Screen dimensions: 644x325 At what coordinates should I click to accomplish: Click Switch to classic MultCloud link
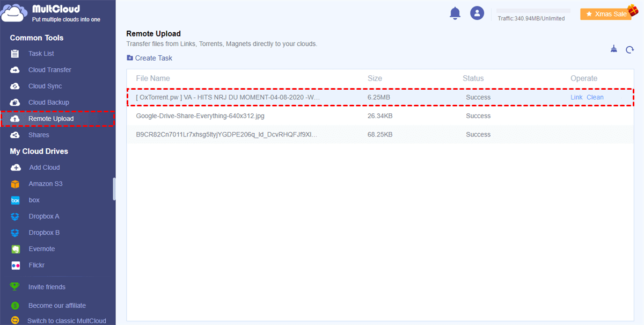coord(67,321)
